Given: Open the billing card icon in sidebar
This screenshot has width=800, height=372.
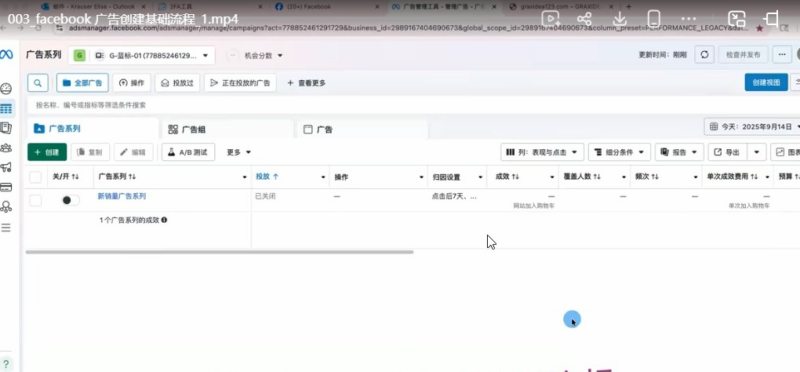Looking at the screenshot, I should pos(6,187).
